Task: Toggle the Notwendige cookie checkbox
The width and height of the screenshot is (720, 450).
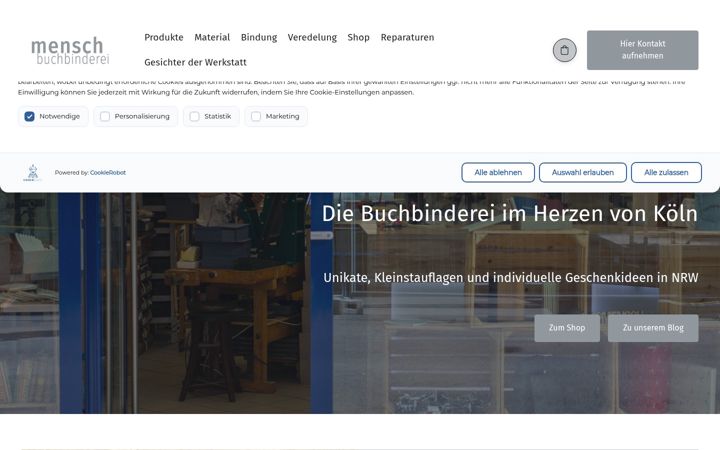Action: coord(29,116)
